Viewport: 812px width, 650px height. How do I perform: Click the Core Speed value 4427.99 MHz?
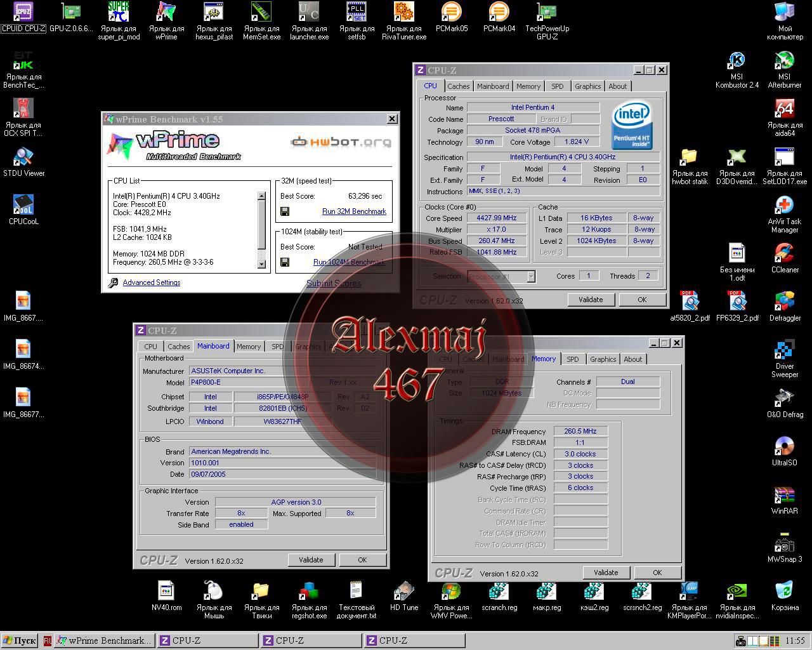(497, 218)
